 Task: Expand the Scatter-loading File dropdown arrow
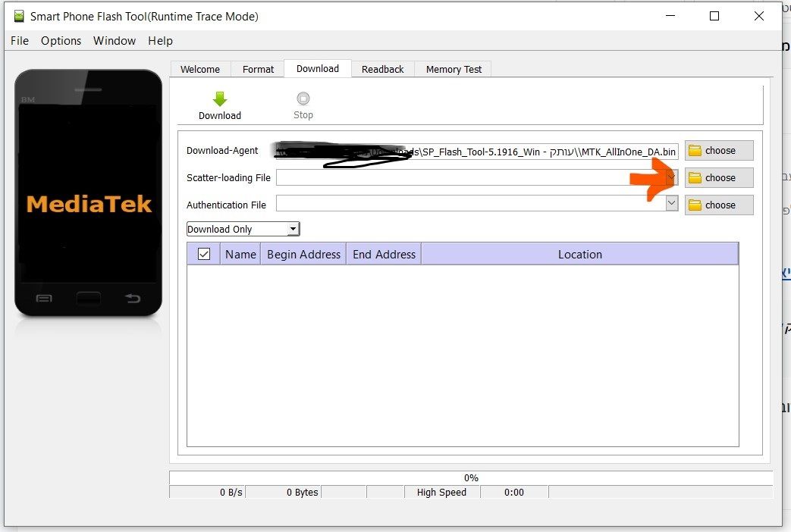pos(671,177)
